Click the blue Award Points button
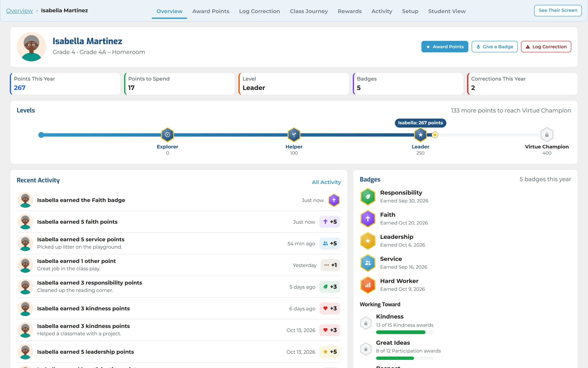 445,47
